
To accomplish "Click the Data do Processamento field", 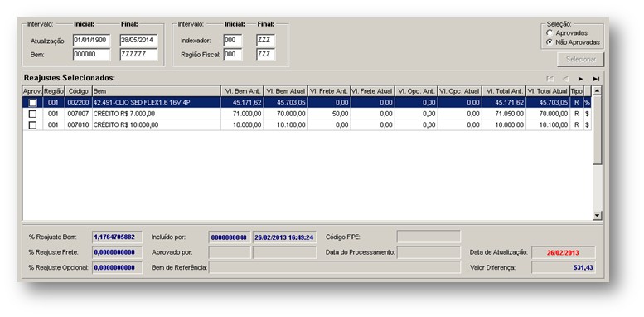I will pos(429,252).
